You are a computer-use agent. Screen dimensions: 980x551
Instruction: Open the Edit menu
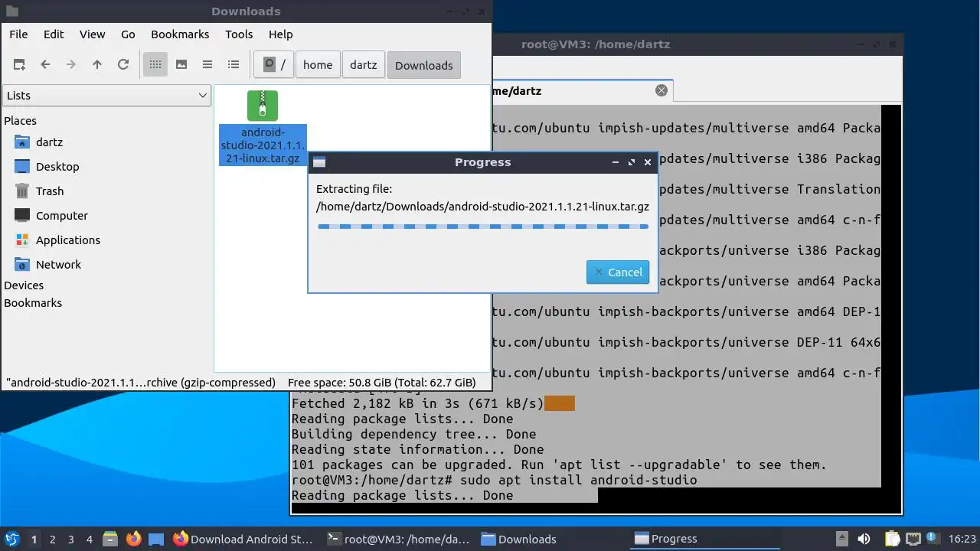[54, 34]
